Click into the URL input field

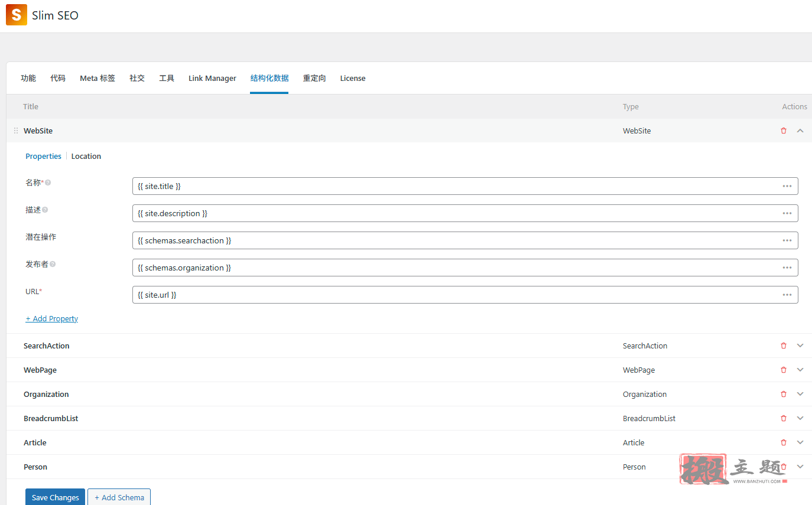pyautogui.click(x=465, y=295)
